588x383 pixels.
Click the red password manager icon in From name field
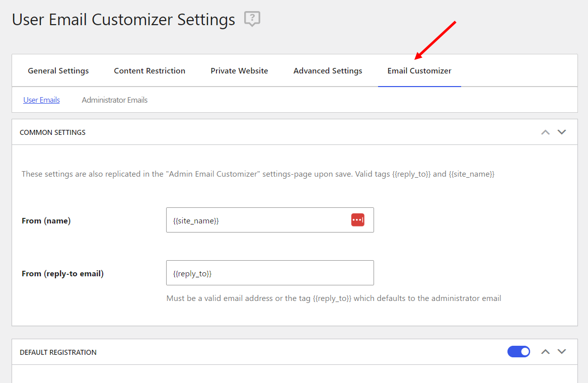pyautogui.click(x=357, y=220)
